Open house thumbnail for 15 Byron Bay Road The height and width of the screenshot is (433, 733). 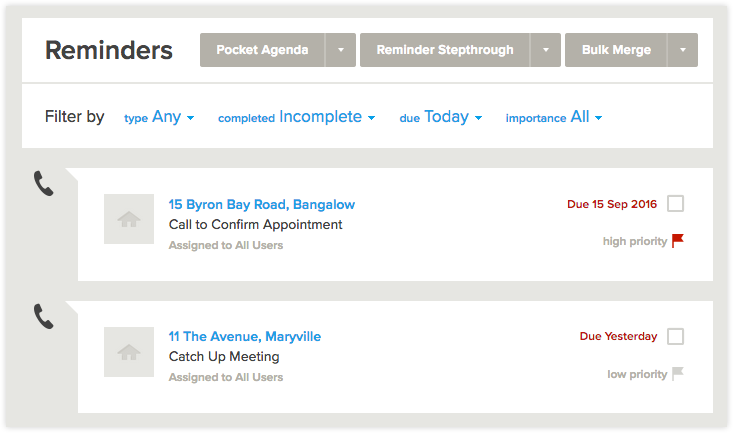(129, 219)
